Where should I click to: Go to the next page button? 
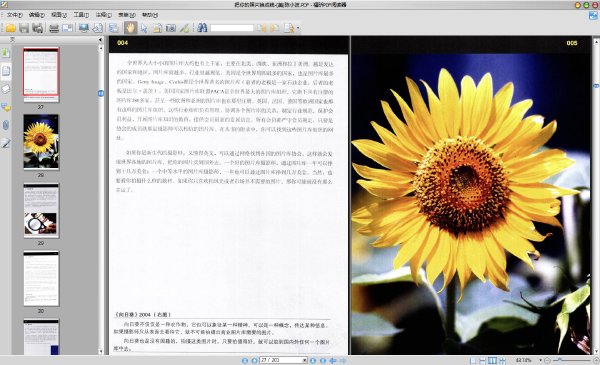click(x=313, y=360)
